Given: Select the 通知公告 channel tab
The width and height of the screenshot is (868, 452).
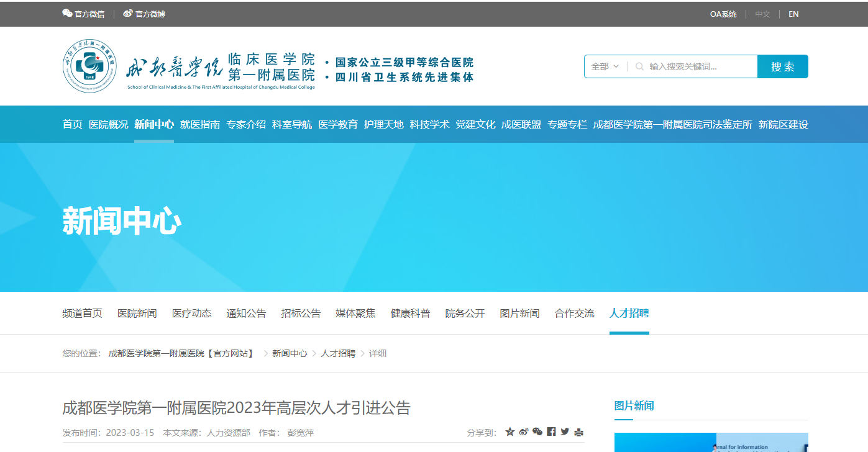Looking at the screenshot, I should (x=246, y=313).
